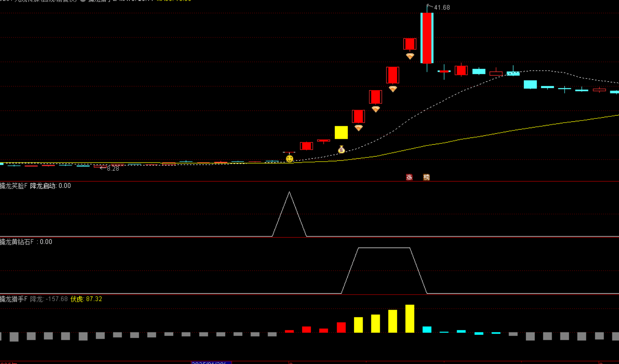Select the 擒龙黄钻石F indicator name
The height and width of the screenshot is (364, 619).
pyautogui.click(x=17, y=242)
